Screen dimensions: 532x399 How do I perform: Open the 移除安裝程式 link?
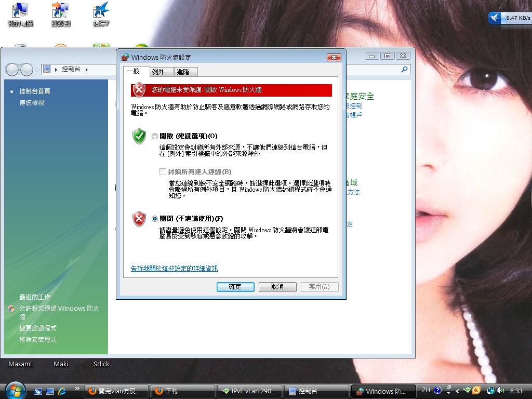pyautogui.click(x=38, y=340)
